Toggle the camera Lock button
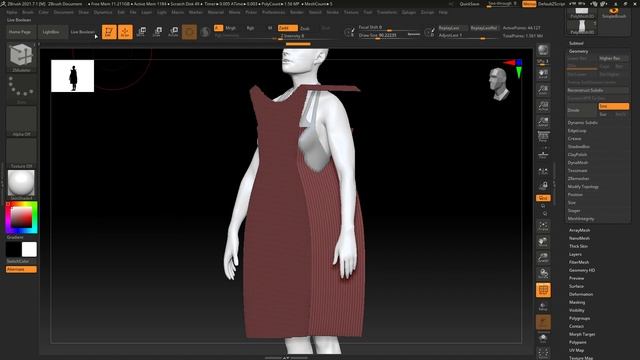 coord(543,186)
